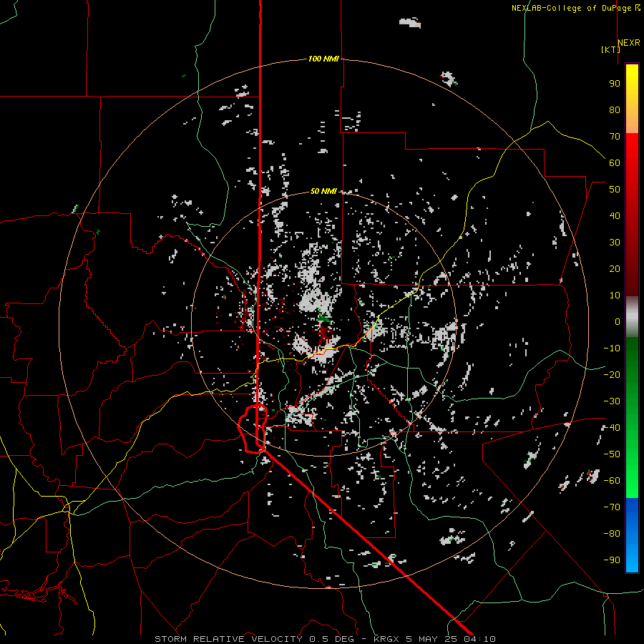Click the blue bottom segment of color bar
Viewport: 644px width, 644px height.
pyautogui.click(x=632, y=535)
